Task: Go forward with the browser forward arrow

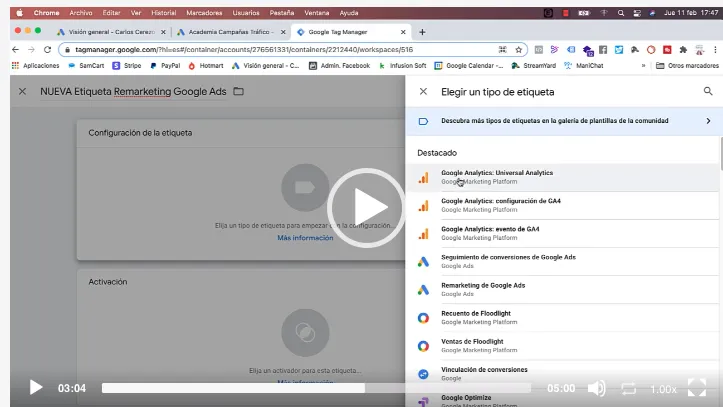Action: pyautogui.click(x=31, y=49)
